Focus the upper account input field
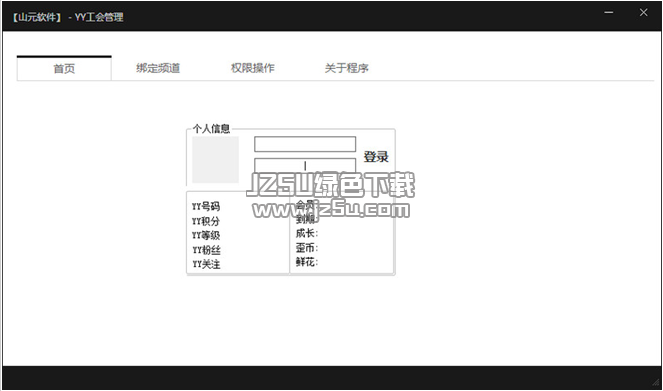663x391 pixels. [x=305, y=144]
